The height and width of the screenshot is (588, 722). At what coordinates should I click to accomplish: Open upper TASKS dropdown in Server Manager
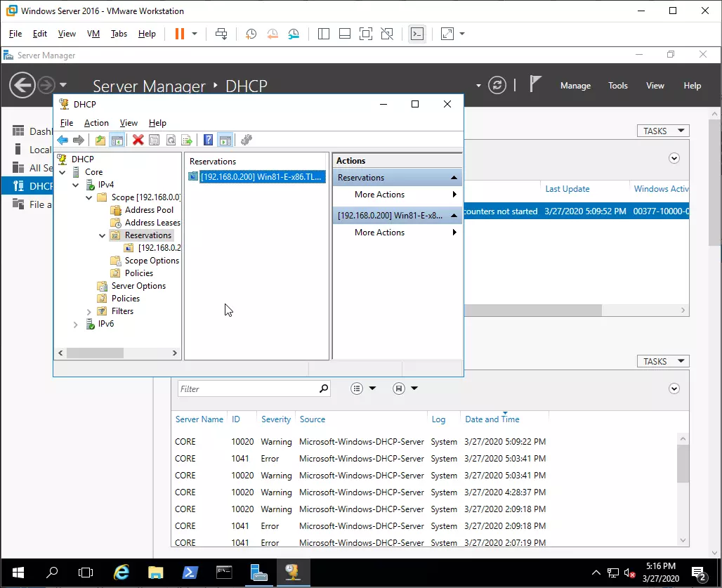click(663, 131)
